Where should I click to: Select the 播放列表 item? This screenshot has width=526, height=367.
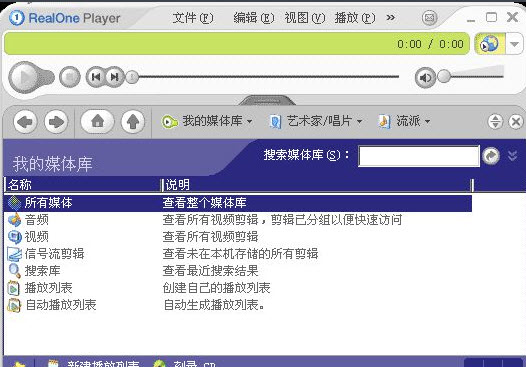click(x=49, y=288)
